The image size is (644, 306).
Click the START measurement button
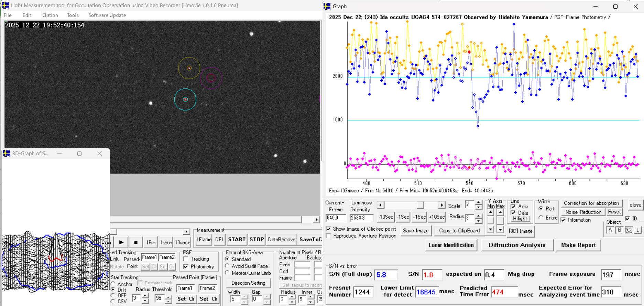[x=237, y=239]
